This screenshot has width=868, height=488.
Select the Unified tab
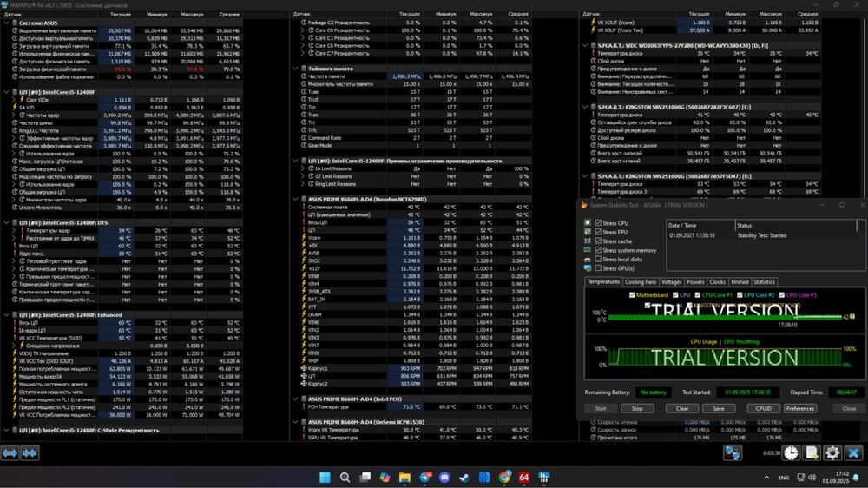tap(740, 282)
